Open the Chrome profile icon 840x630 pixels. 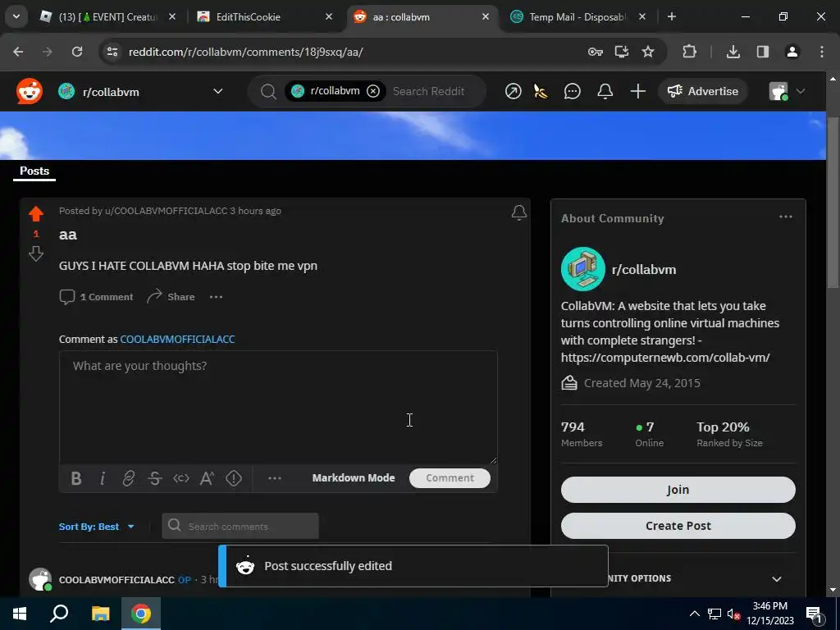pyautogui.click(x=792, y=52)
